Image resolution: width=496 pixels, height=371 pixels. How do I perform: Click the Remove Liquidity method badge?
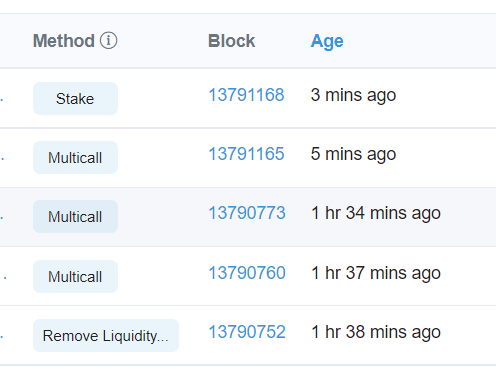(106, 336)
